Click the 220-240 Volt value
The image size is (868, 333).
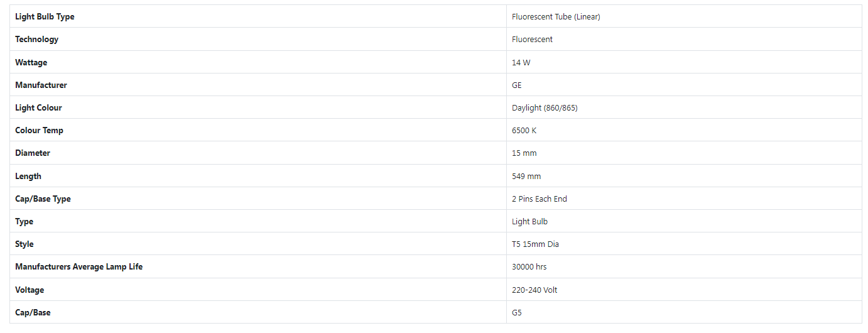click(x=534, y=290)
